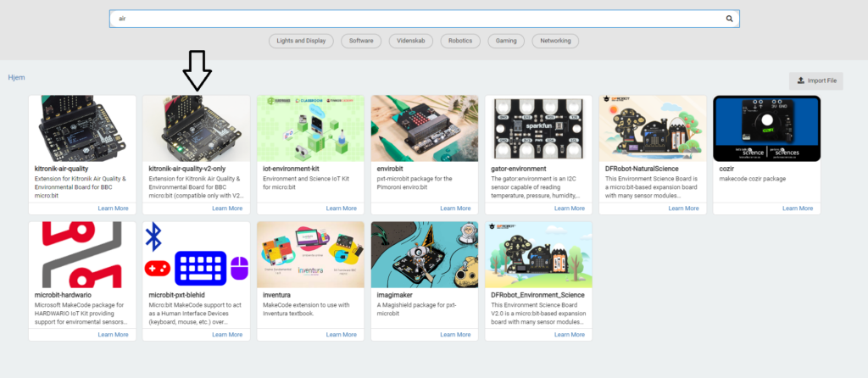Click Learn More under envirobit
Image resolution: width=868 pixels, height=378 pixels.
point(455,208)
